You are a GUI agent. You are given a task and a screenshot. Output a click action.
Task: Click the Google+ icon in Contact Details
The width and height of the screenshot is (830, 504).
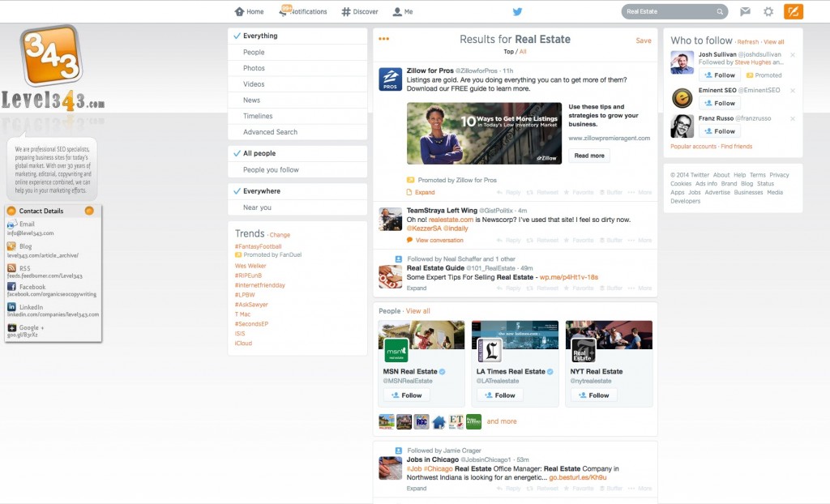coord(11,327)
